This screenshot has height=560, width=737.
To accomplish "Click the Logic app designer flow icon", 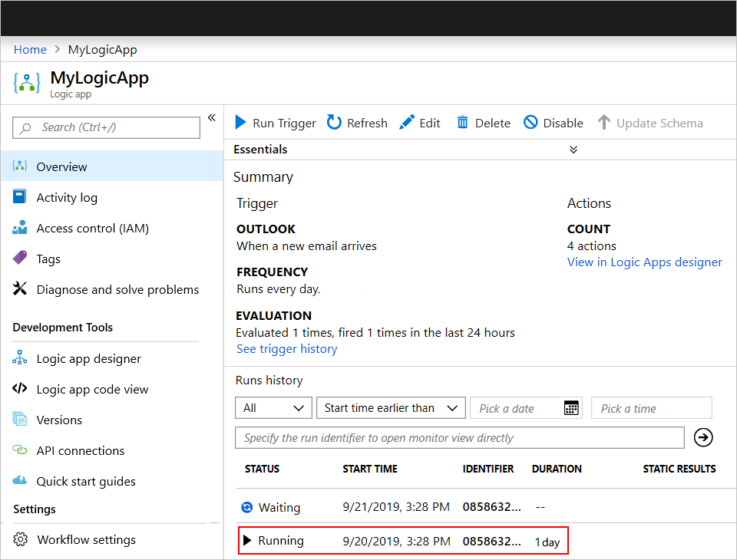I will (19, 357).
